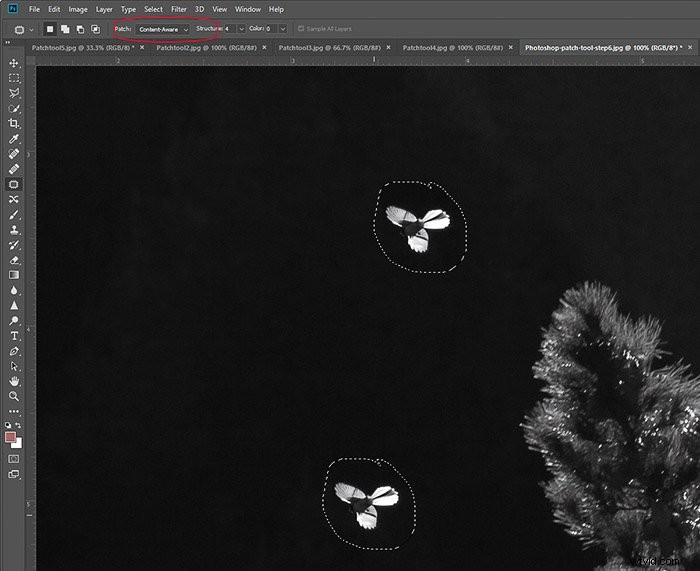Select the Eyedropper tool
This screenshot has height=571, width=700.
coord(14,139)
